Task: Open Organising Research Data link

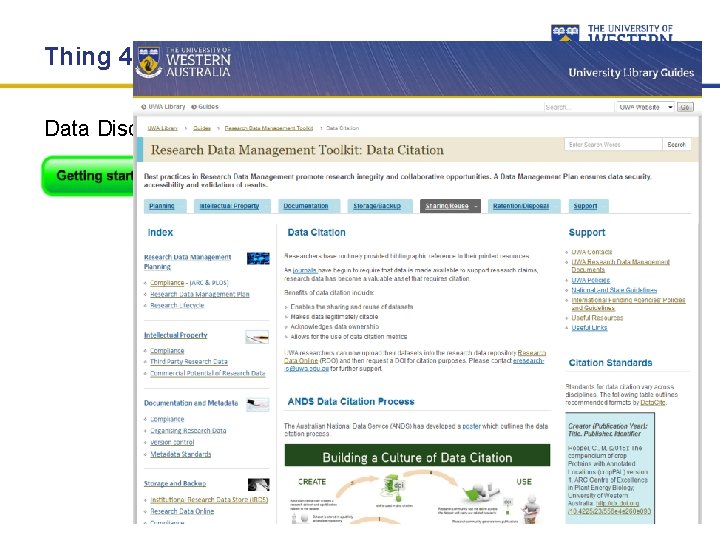Action: coord(188,431)
